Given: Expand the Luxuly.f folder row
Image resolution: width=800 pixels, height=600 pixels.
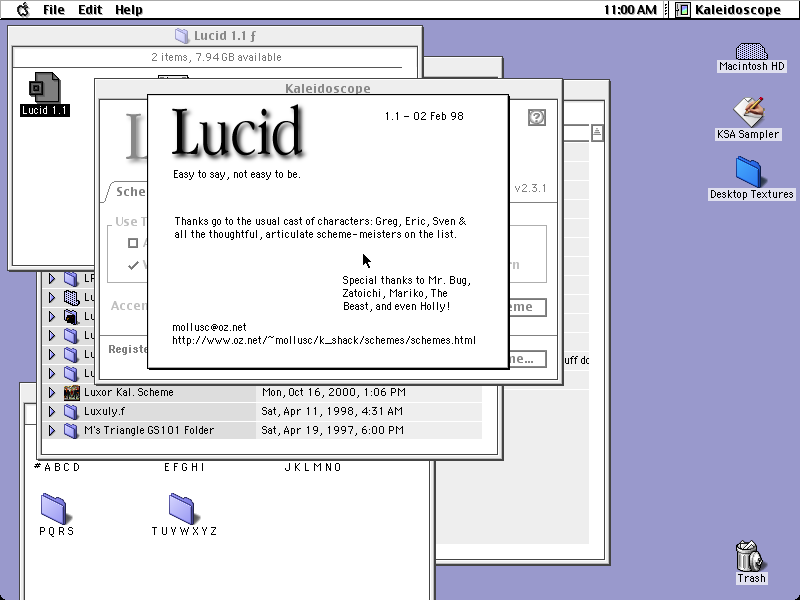Looking at the screenshot, I should [52, 411].
